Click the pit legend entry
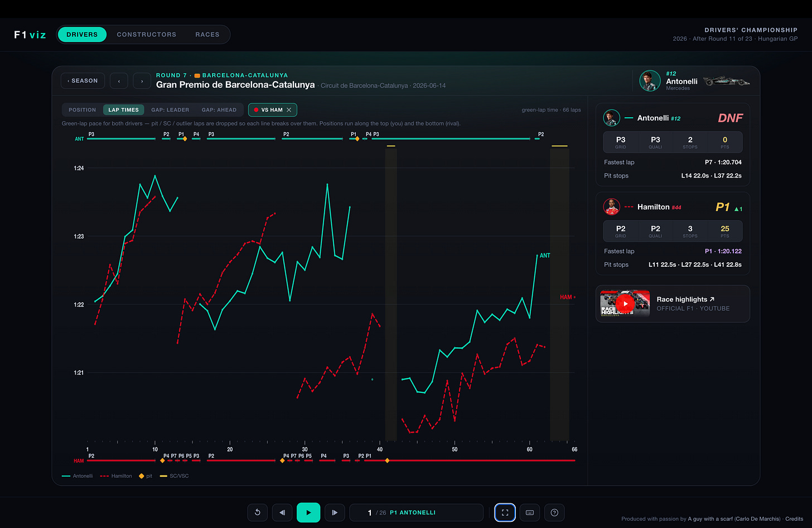This screenshot has width=812, height=528. (146, 476)
